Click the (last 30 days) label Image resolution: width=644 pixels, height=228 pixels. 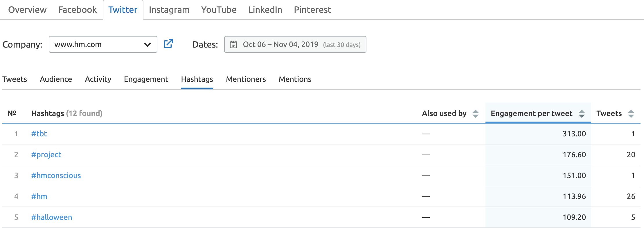(342, 45)
